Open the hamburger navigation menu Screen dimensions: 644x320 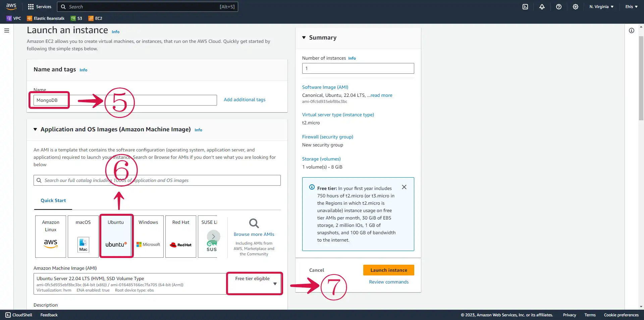click(x=7, y=30)
